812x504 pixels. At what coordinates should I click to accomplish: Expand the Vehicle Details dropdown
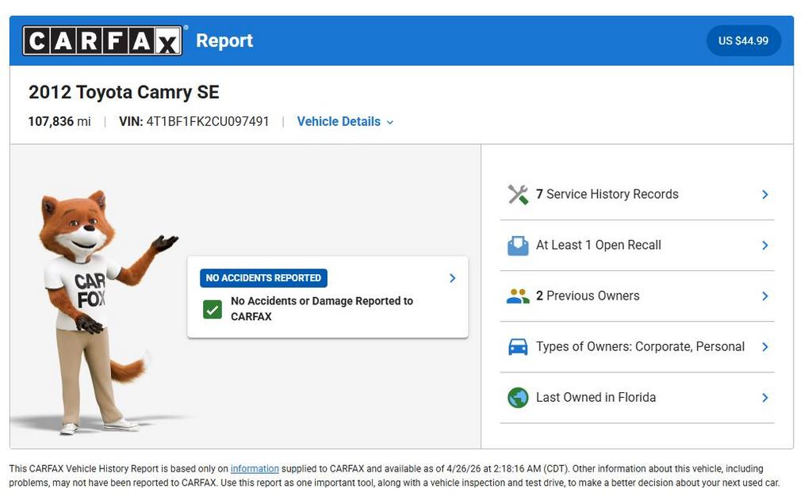(x=345, y=121)
